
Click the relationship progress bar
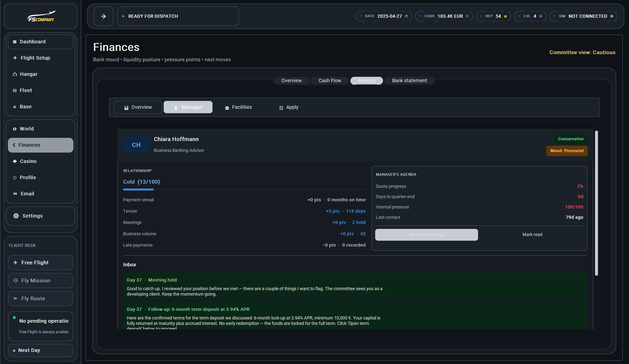click(244, 190)
